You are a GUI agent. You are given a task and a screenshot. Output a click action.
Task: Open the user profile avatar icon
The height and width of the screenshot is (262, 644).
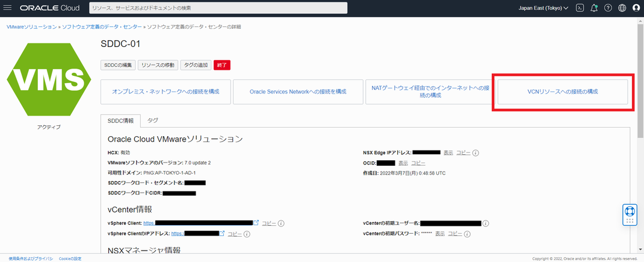point(637,8)
